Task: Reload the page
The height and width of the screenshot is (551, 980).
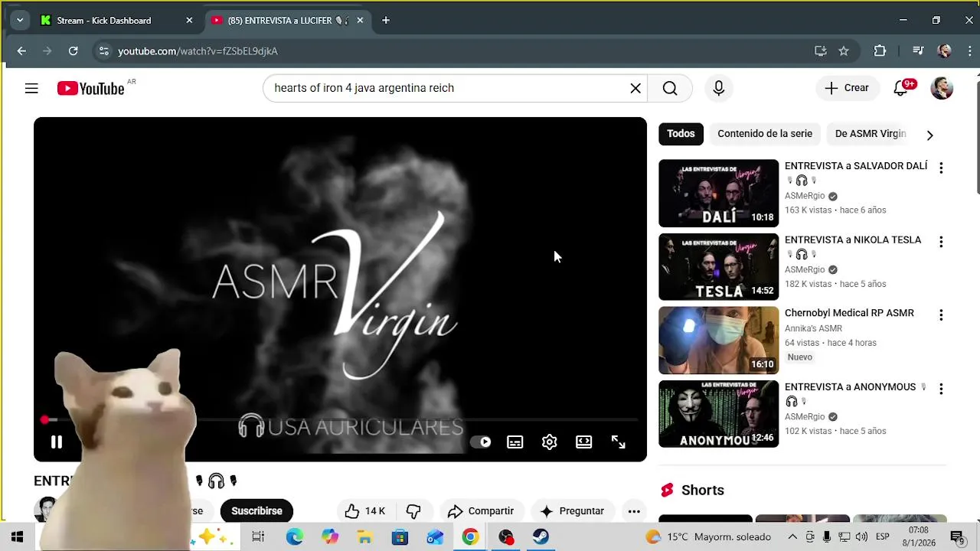Action: pyautogui.click(x=73, y=51)
